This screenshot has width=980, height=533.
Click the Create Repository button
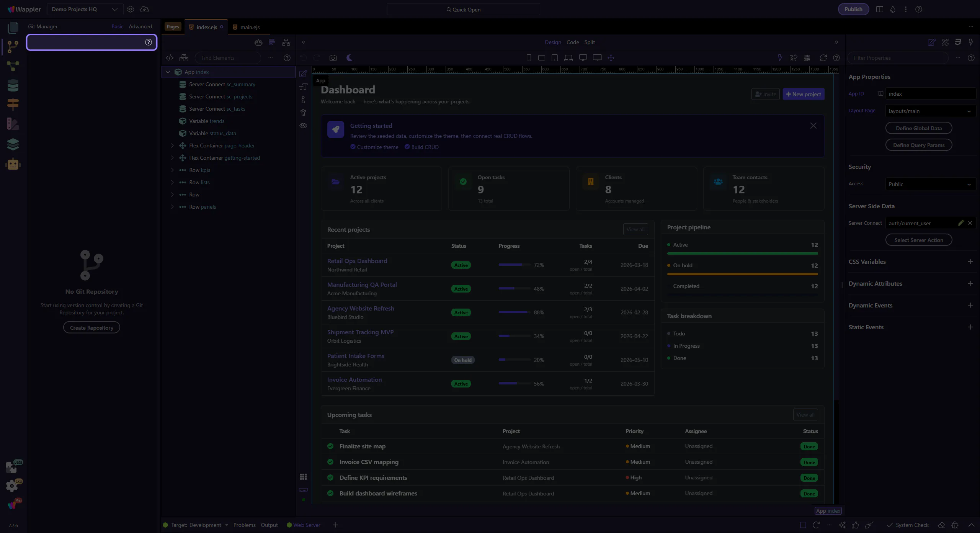click(x=91, y=328)
